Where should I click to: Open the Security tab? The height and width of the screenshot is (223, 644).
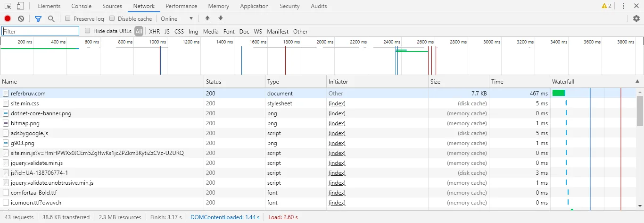click(x=289, y=6)
